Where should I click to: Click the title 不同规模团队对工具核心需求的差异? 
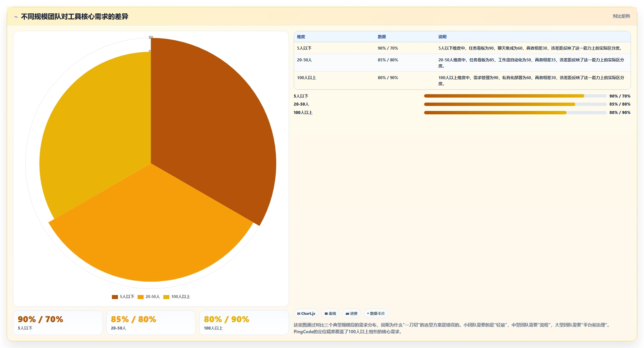[x=74, y=16]
